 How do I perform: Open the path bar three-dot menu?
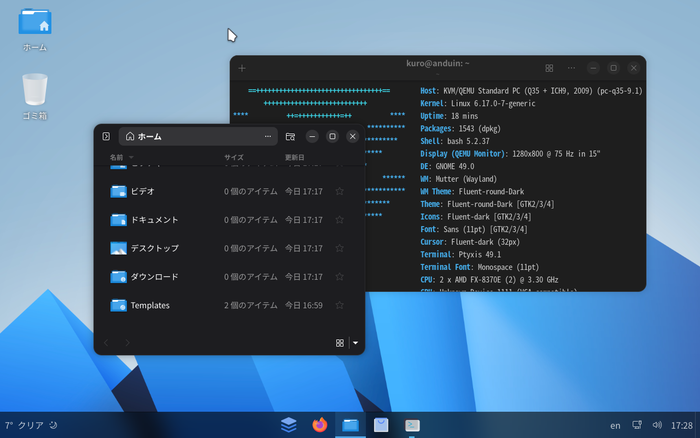(268, 136)
